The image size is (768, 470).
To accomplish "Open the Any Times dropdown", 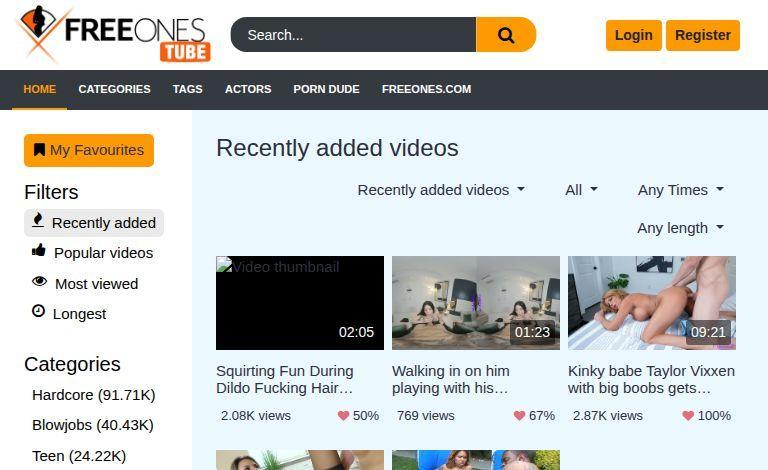I will 680,190.
